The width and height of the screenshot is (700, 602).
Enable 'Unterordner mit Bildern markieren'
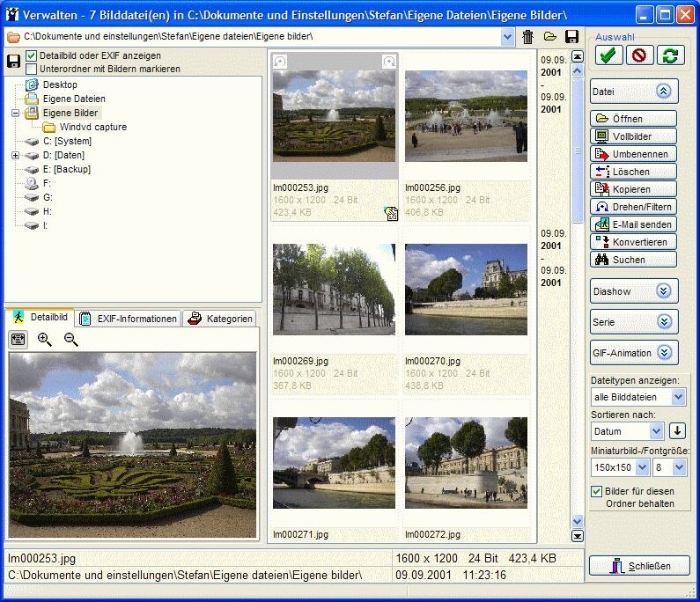32,69
